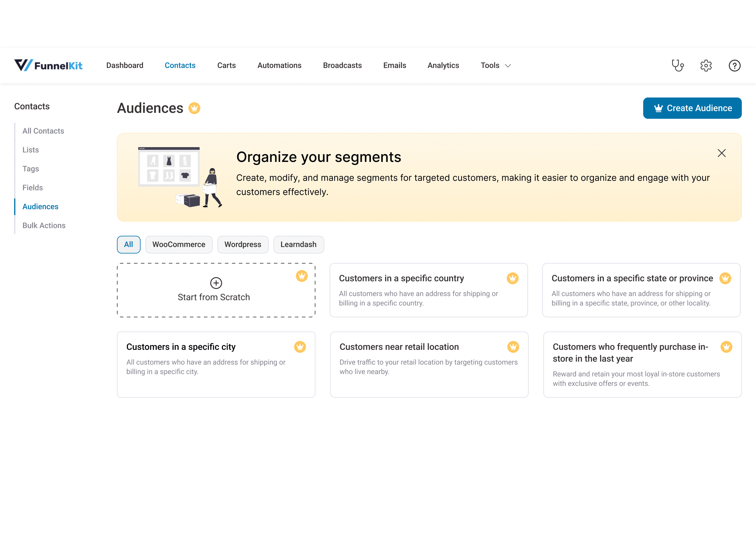Open the settings gear icon

pyautogui.click(x=706, y=66)
